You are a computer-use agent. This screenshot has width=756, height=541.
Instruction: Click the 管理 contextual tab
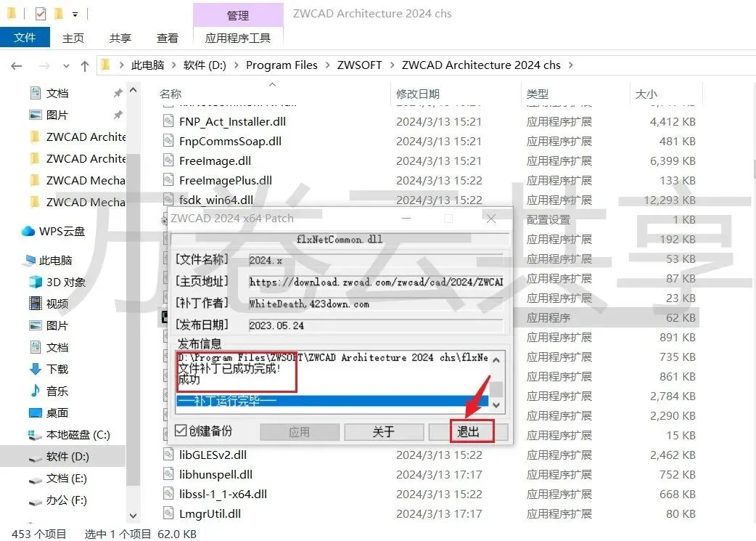coord(238,15)
